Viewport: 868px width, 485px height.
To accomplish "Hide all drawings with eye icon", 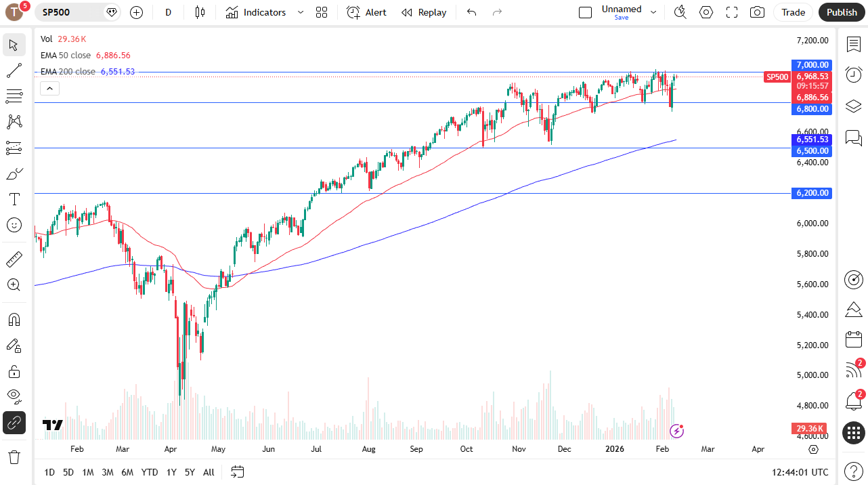I will pyautogui.click(x=14, y=396).
